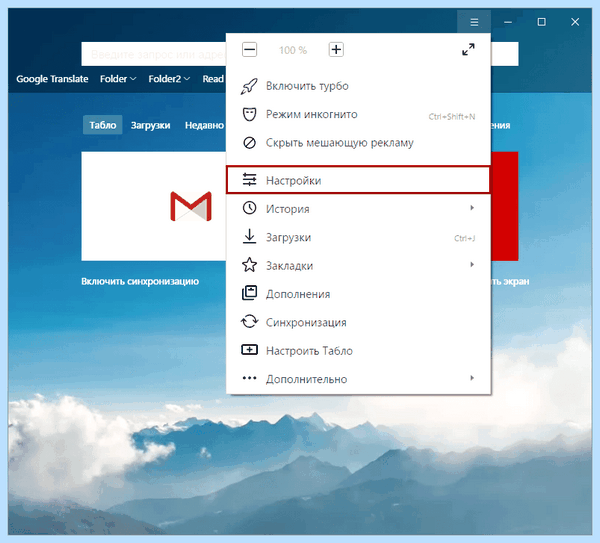Click the sliders icon next to Настройки
This screenshot has height=543, width=600.
pos(249,179)
